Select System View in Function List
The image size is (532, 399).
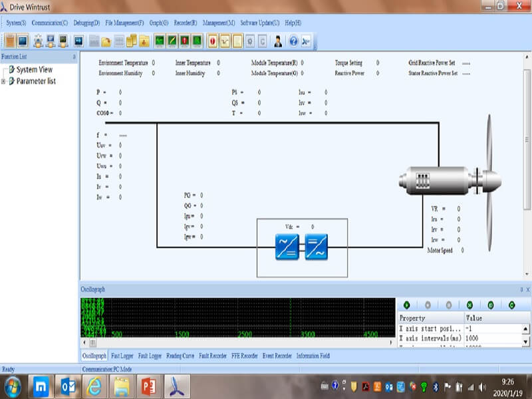pyautogui.click(x=34, y=70)
